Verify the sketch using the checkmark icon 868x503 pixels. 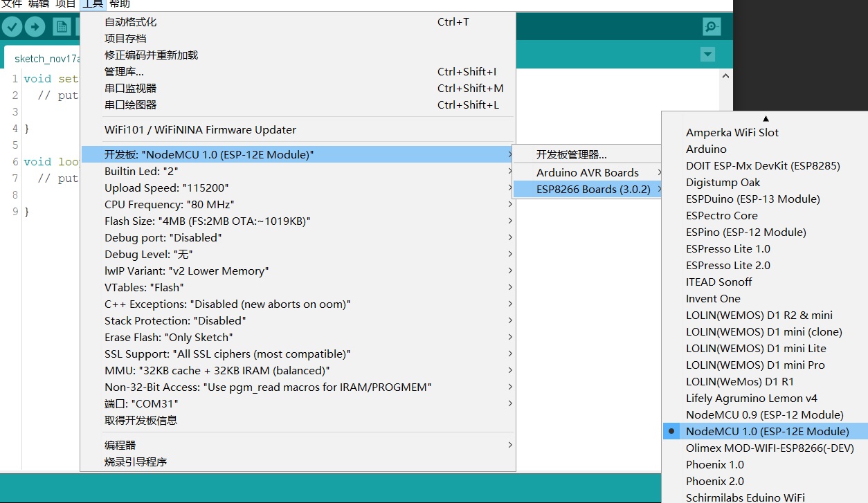(12, 26)
